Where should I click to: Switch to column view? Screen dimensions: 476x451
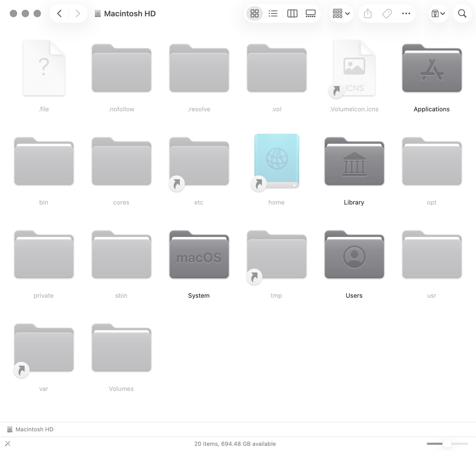[292, 13]
